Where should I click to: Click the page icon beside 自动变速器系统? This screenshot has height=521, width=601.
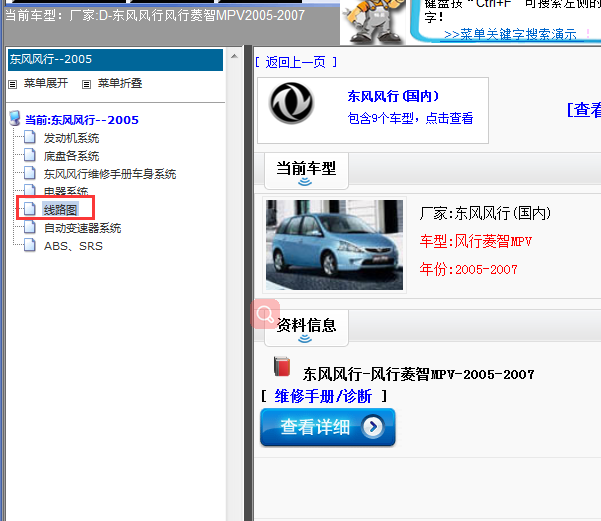(30, 227)
